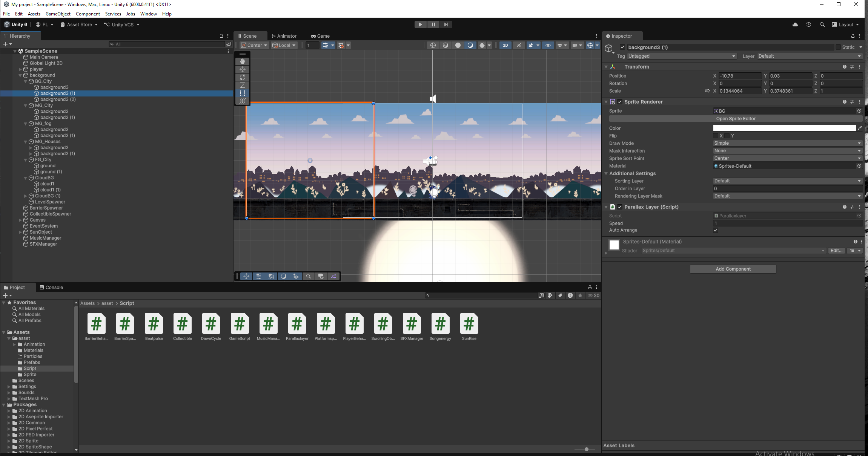Open the Unity cloud icon

(x=795, y=24)
